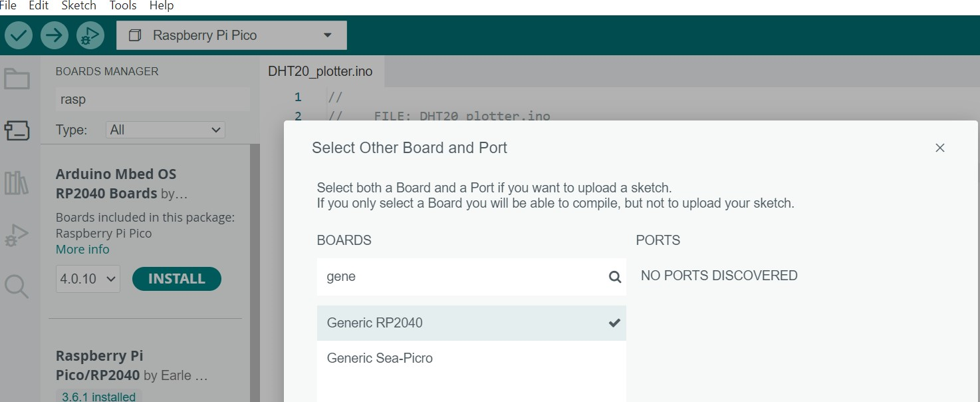Open the Raspberry Pi Pico board selector
This screenshot has width=980, height=402.
point(231,35)
